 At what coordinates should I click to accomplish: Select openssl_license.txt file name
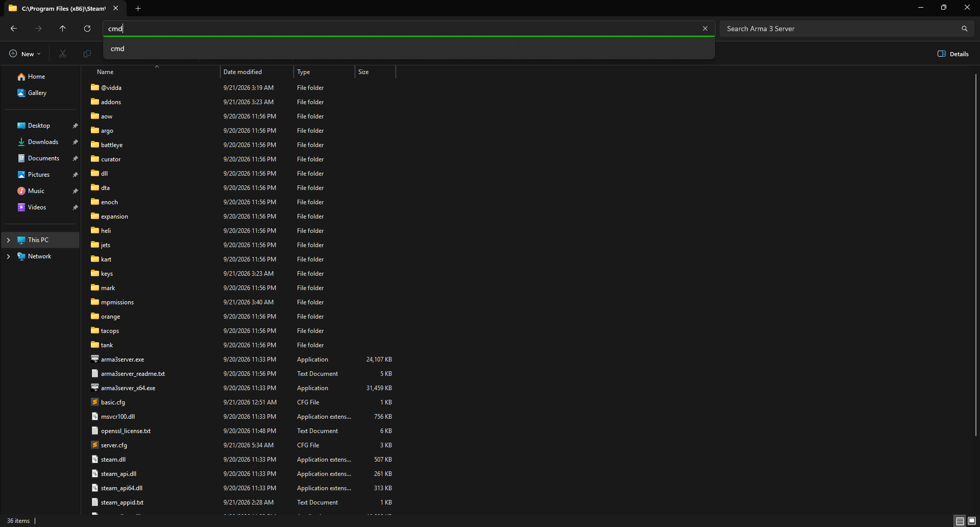[126, 431]
